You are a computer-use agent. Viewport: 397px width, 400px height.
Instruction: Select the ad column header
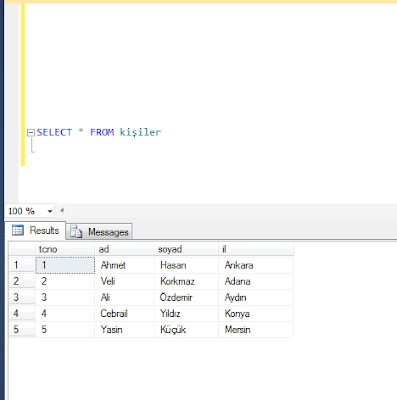pyautogui.click(x=124, y=249)
